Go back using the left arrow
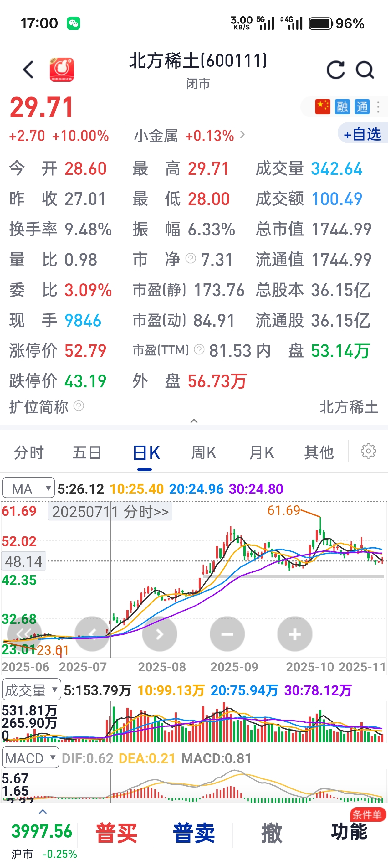 pyautogui.click(x=28, y=70)
